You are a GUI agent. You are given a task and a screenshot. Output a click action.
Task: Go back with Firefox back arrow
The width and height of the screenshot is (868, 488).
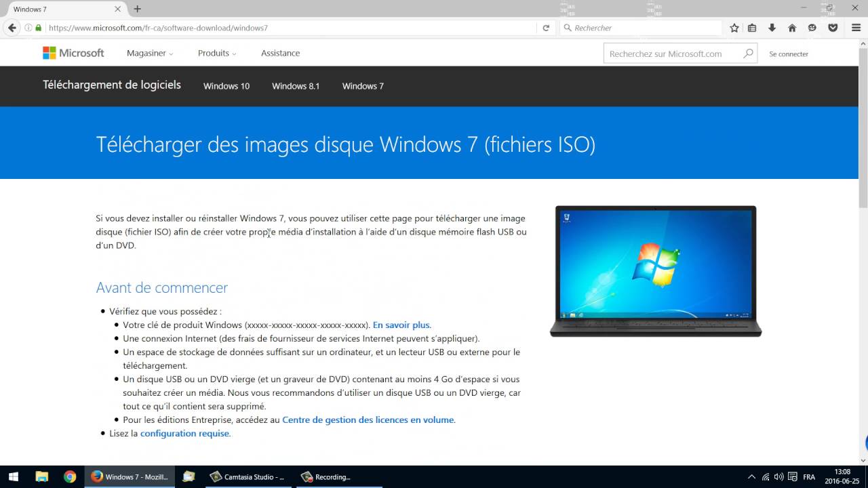tap(12, 28)
